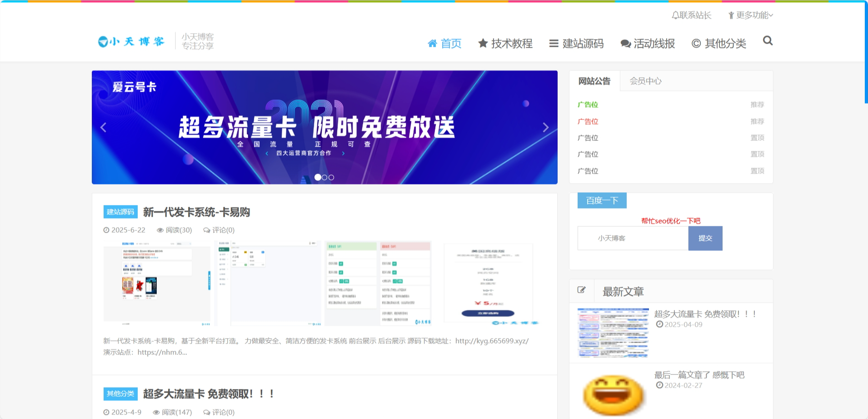Click the carousel previous arrow
Viewport: 868px width, 419px height.
click(x=104, y=128)
